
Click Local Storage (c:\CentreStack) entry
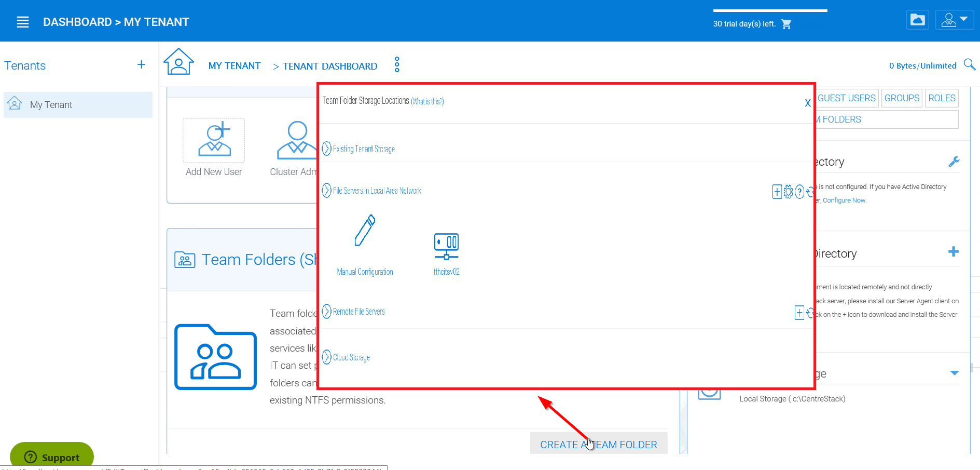[x=792, y=399]
